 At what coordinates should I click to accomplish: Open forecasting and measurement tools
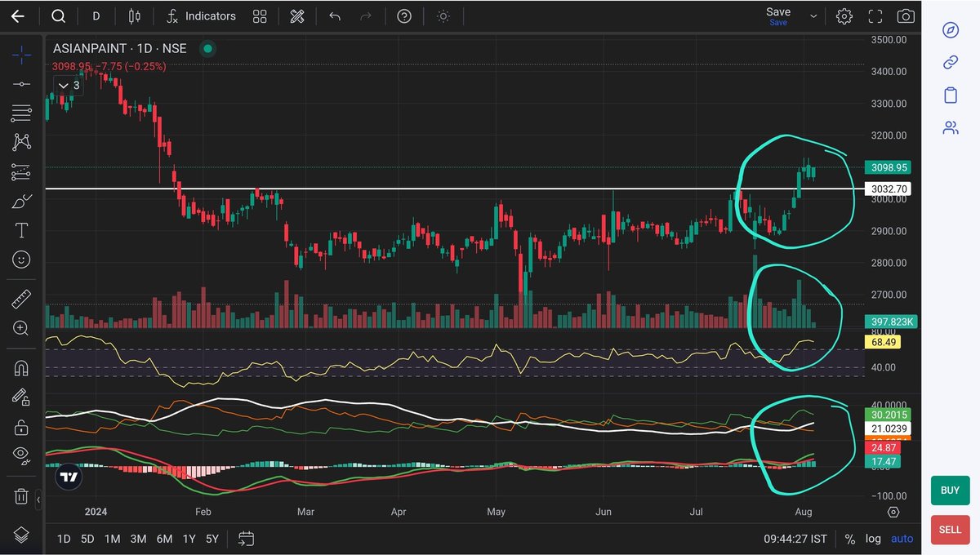coord(22,171)
